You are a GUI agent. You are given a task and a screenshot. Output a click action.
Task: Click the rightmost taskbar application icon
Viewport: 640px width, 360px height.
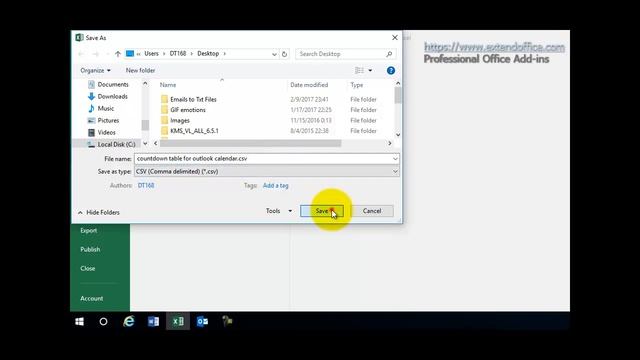pyautogui.click(x=227, y=322)
